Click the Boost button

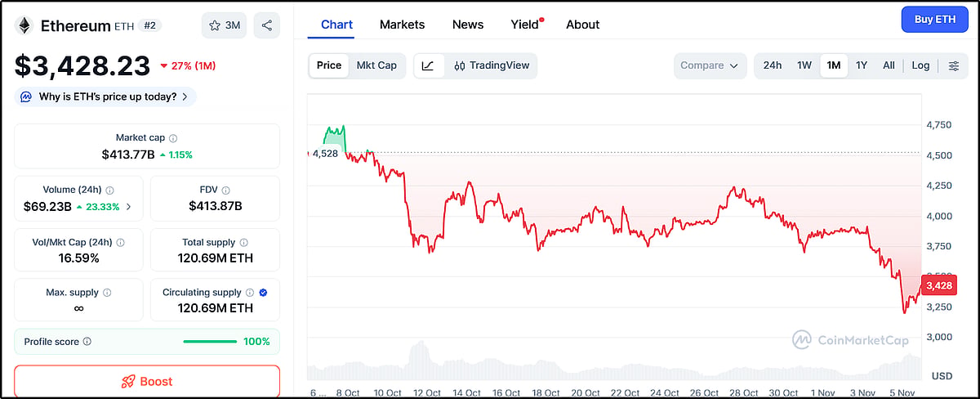coord(147,382)
